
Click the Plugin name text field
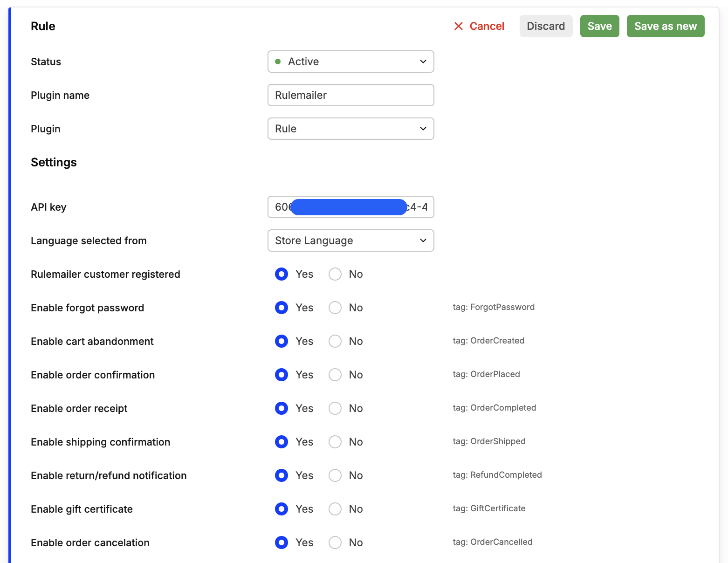350,95
